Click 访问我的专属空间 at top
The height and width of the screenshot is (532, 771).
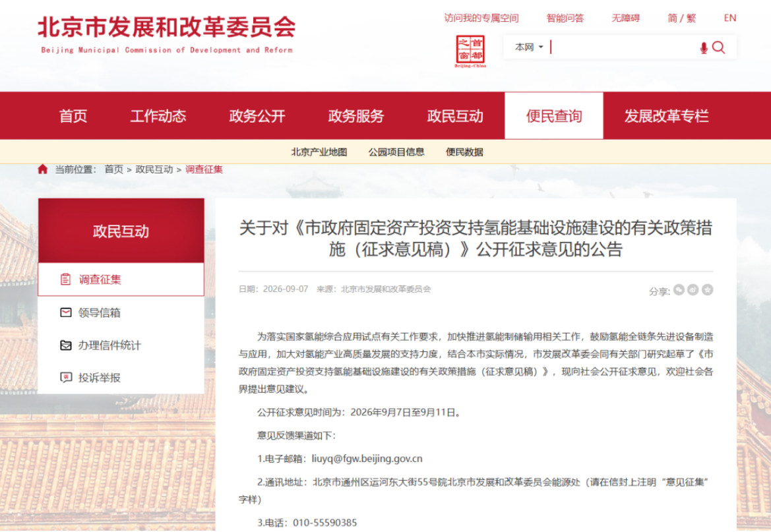tap(481, 18)
